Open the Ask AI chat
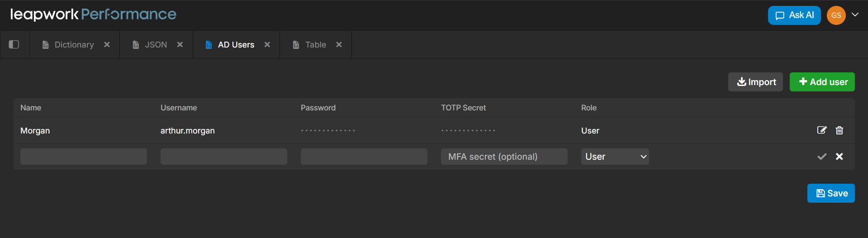 (x=794, y=15)
